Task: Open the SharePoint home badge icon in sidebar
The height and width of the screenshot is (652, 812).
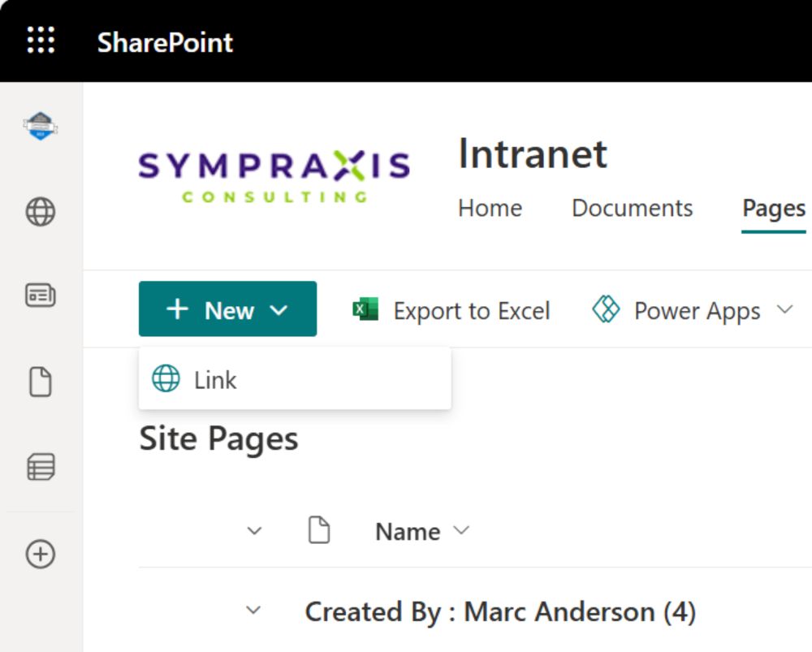Action: (x=41, y=126)
